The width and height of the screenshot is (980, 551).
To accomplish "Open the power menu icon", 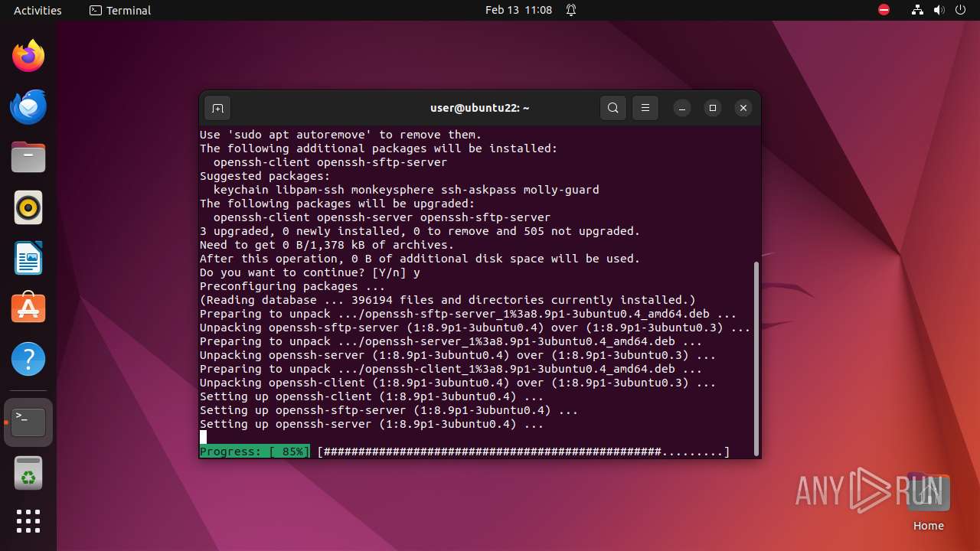I will [x=960, y=10].
